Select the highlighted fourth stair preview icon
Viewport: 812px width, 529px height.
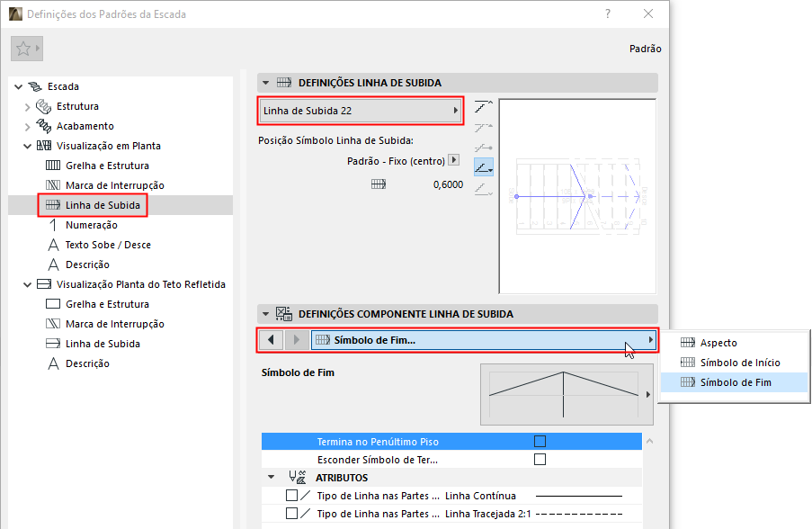484,166
